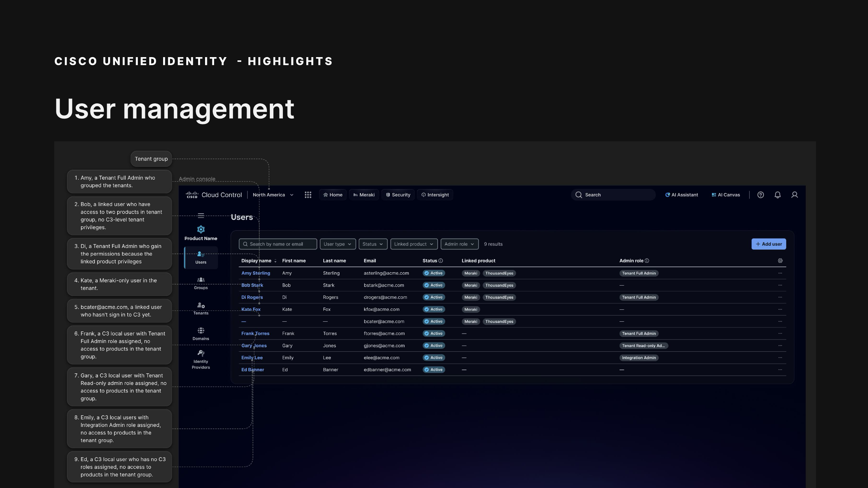Open Groups in the sidebar
The width and height of the screenshot is (868, 488).
[x=201, y=283]
